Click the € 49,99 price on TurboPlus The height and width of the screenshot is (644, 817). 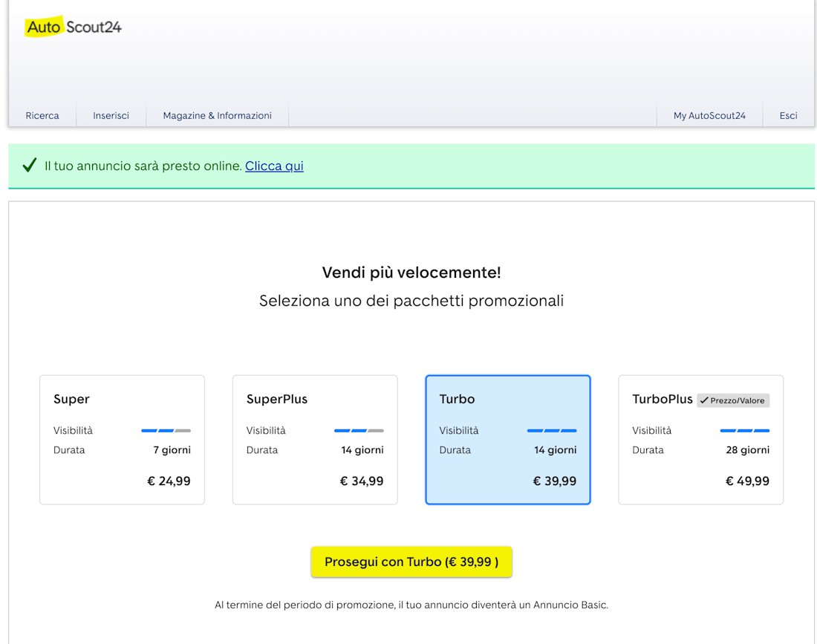pyautogui.click(x=747, y=481)
